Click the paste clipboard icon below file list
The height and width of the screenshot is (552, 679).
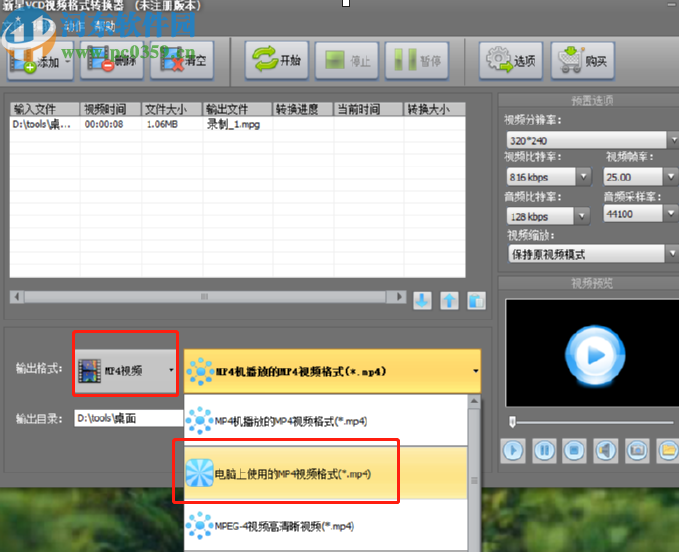(476, 300)
